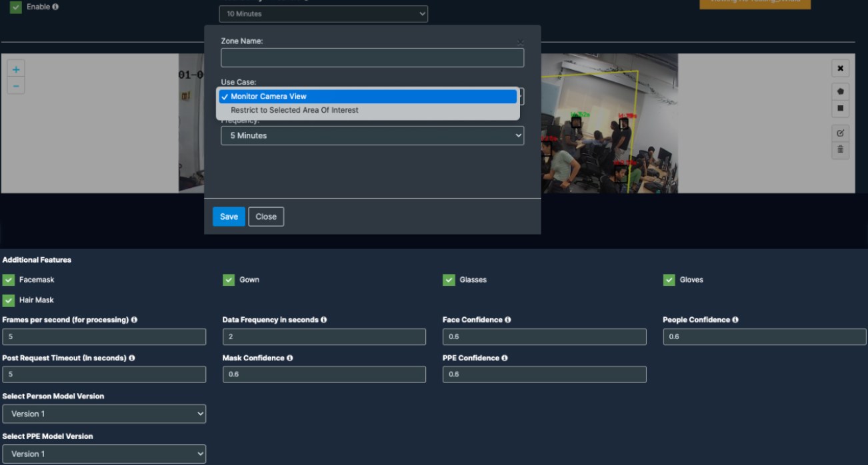Uncheck the Gown feature
This screenshot has width=868, height=465.
tap(229, 280)
